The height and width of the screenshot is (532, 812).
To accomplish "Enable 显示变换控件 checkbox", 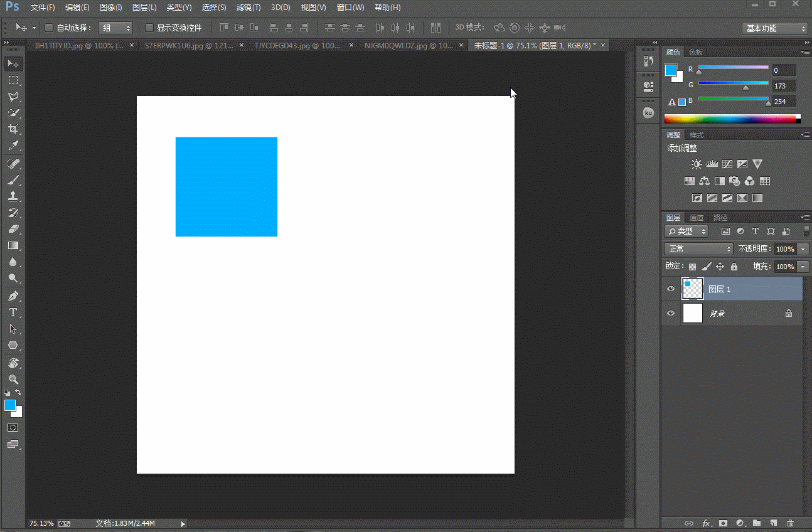I will [x=149, y=28].
